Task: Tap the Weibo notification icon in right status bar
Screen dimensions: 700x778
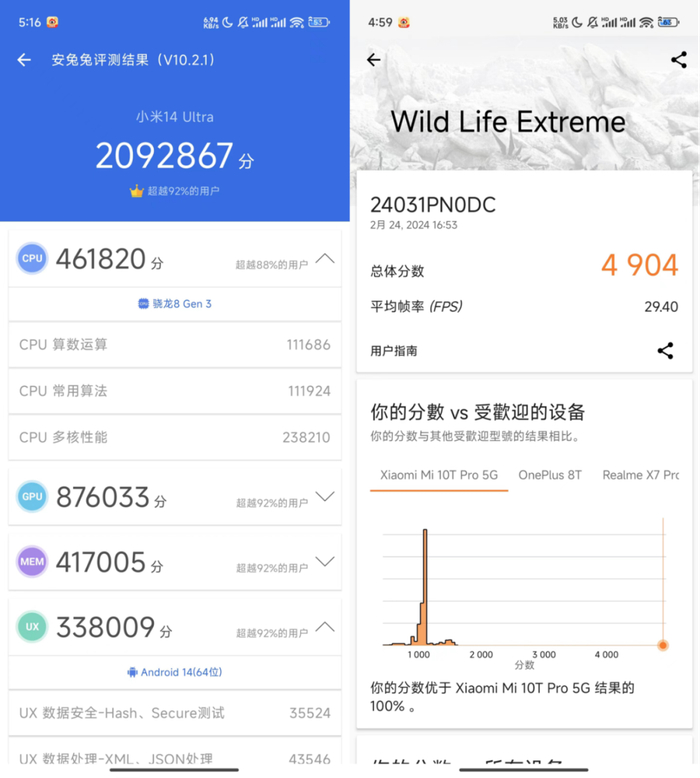Action: point(404,22)
